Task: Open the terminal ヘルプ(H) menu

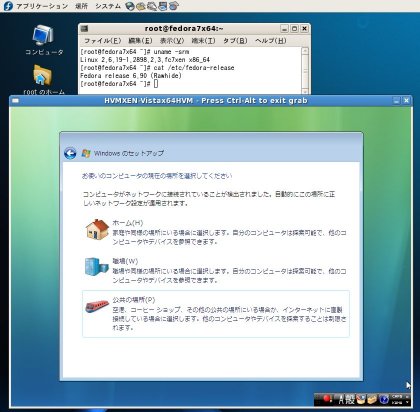Action: (270, 41)
